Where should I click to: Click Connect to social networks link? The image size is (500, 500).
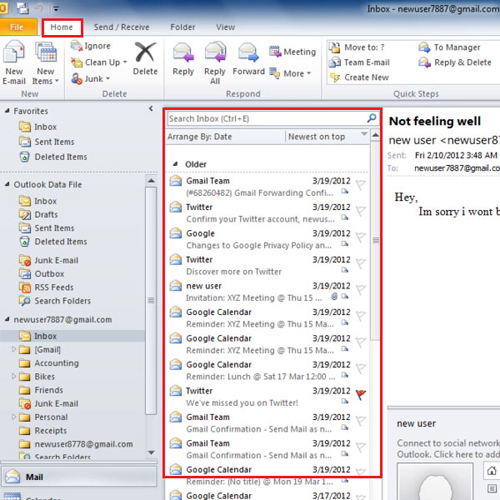click(x=448, y=449)
